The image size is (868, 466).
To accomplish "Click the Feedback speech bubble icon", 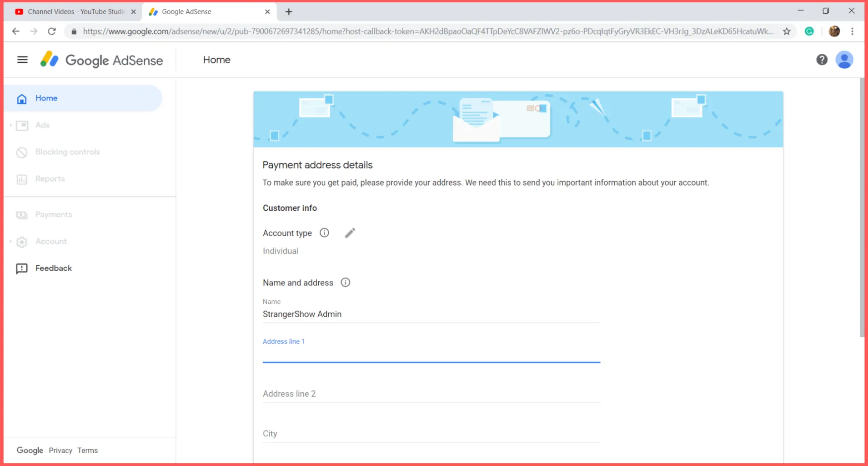I will 22,268.
